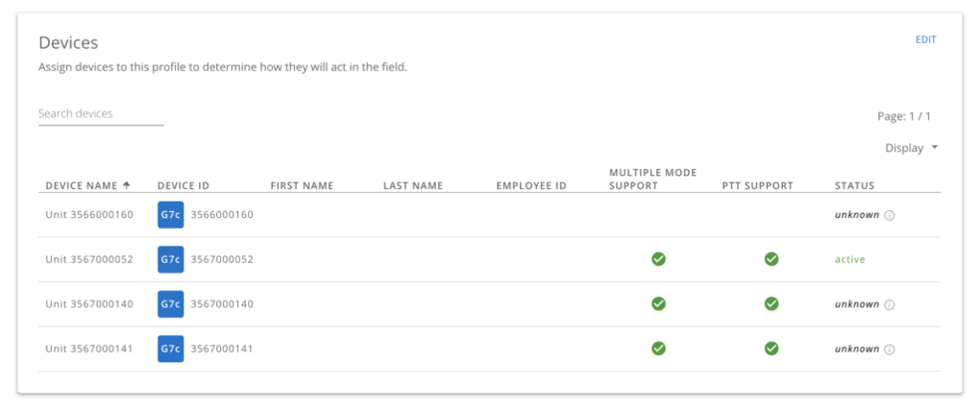This screenshot has height=409, width=980.
Task: Click the Status column header
Action: point(854,185)
